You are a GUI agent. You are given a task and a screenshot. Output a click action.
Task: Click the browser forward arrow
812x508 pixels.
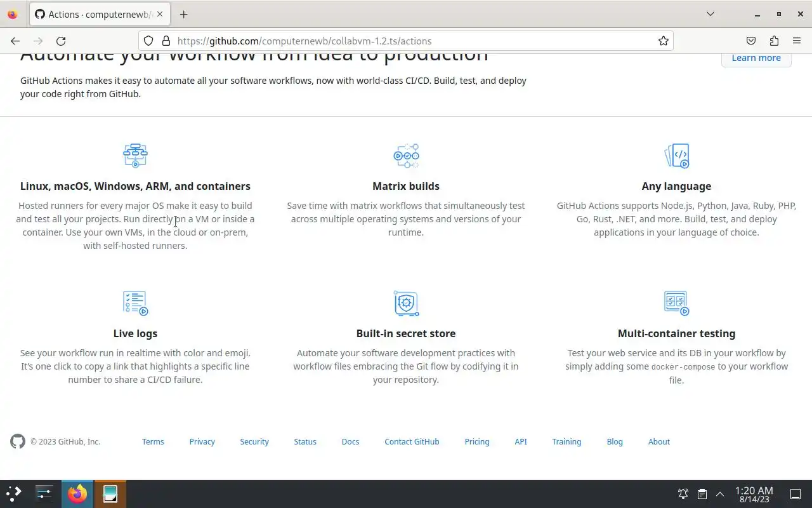[x=38, y=41]
